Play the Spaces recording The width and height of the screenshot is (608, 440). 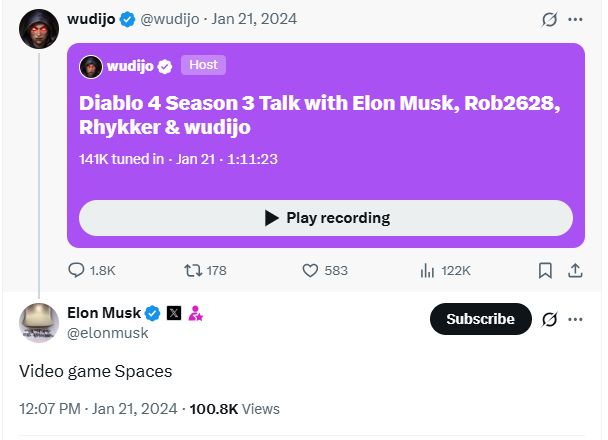click(326, 218)
